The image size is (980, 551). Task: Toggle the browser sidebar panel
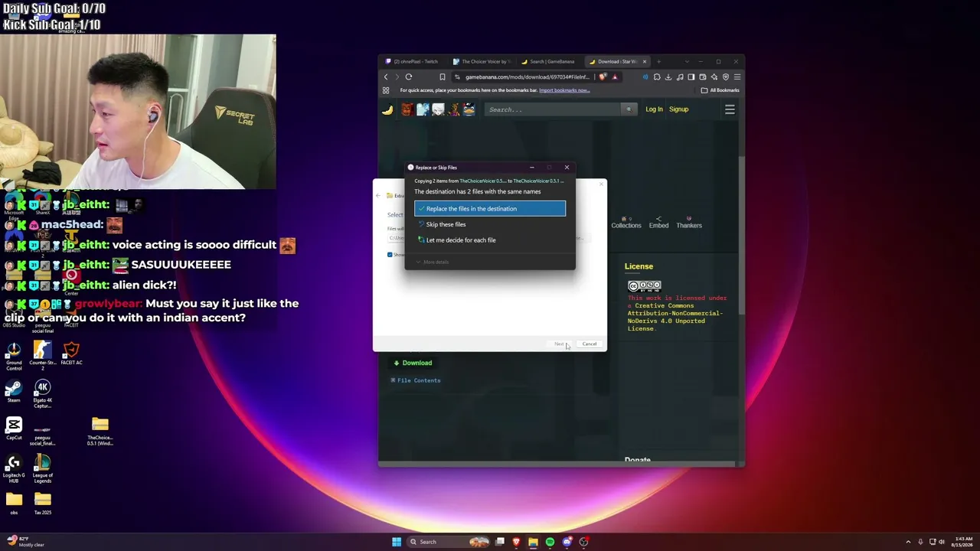click(691, 77)
